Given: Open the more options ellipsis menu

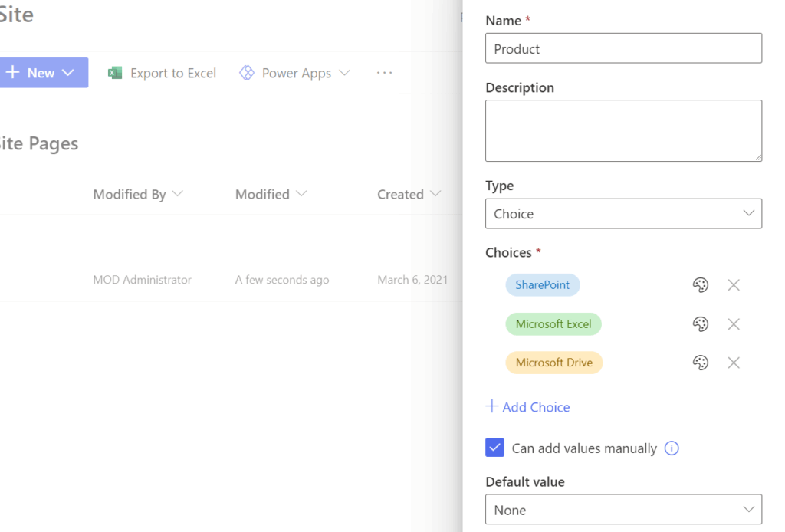Looking at the screenshot, I should (384, 73).
